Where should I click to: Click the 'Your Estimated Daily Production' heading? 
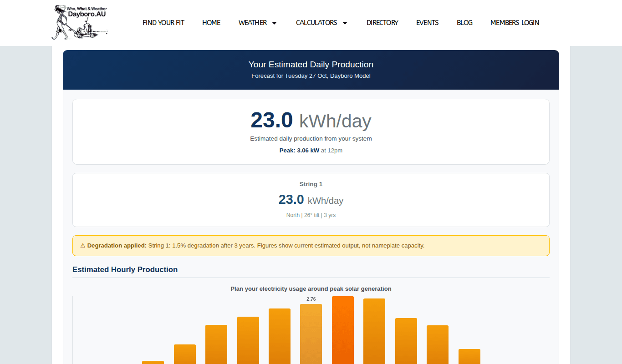(x=311, y=65)
